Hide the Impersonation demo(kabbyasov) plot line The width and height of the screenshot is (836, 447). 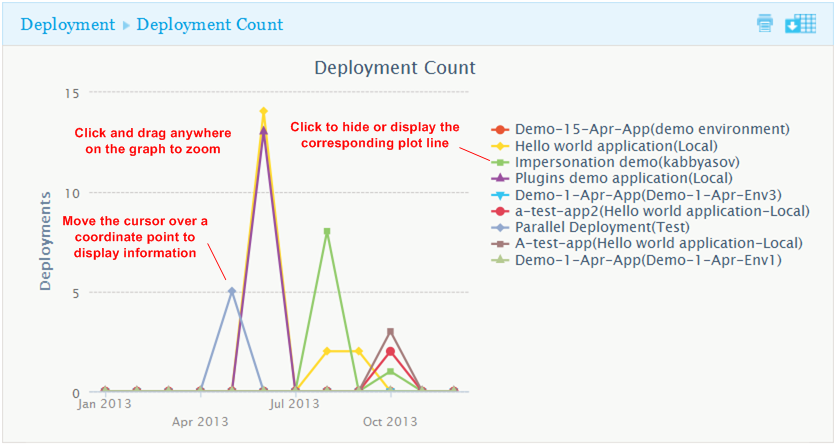coord(615,162)
